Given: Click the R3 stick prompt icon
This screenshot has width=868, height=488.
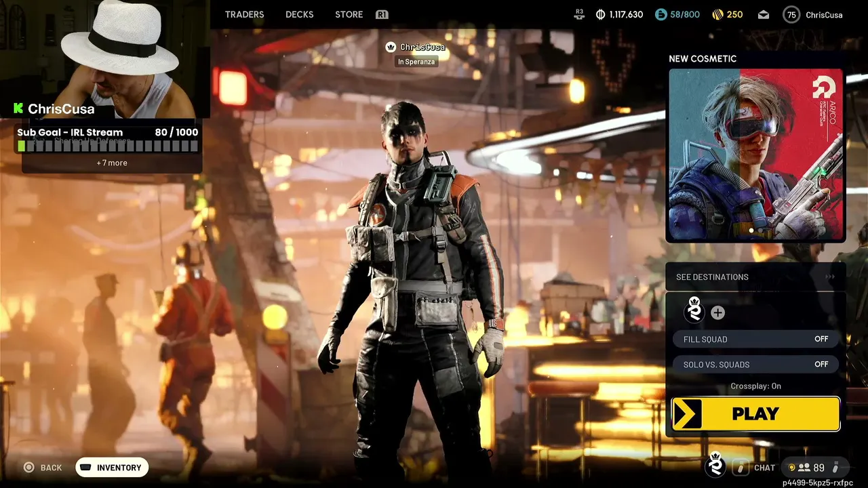Looking at the screenshot, I should pyautogui.click(x=579, y=14).
